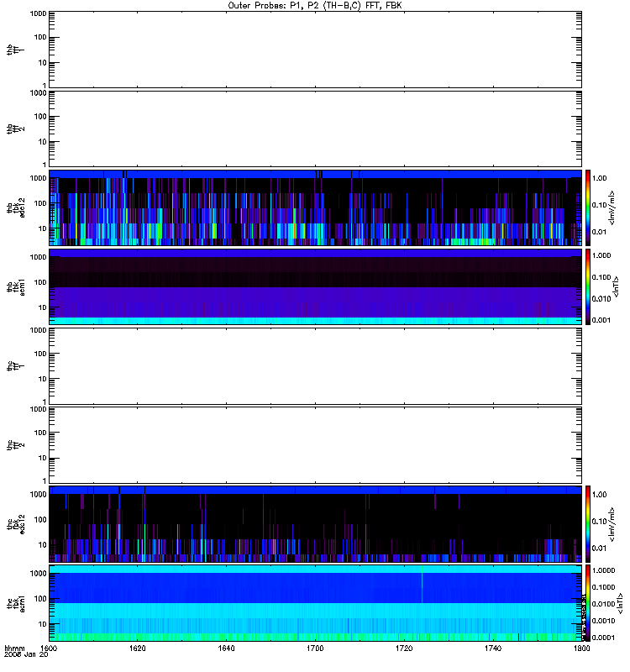
Task: Click the "<|nT|>" unit label of thc scm1
Action: (619, 603)
